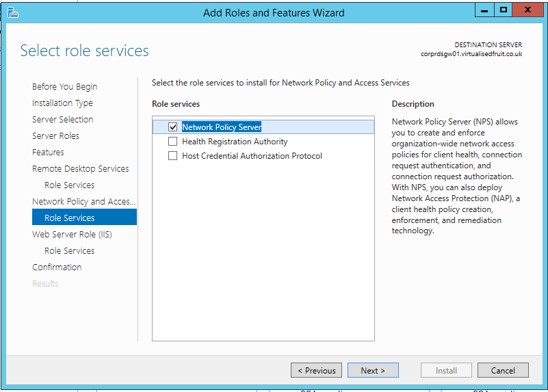Navigate to Server Selection page
The width and height of the screenshot is (548, 392).
click(62, 120)
